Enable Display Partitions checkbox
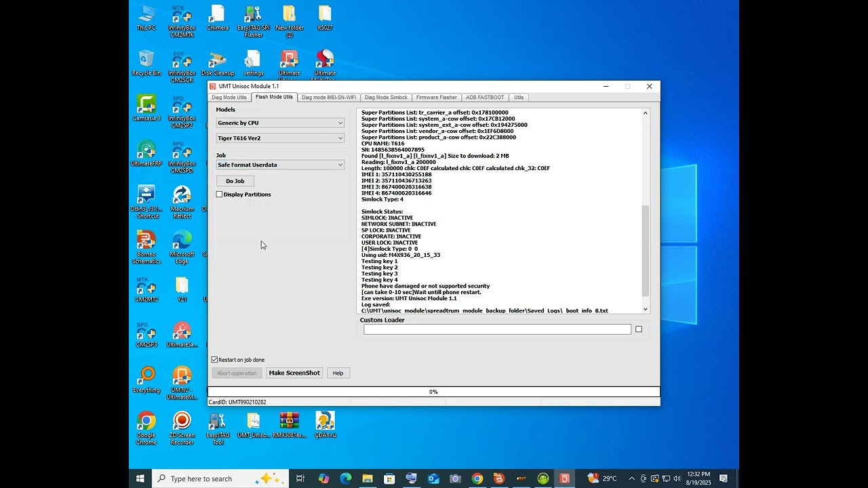 219,195
